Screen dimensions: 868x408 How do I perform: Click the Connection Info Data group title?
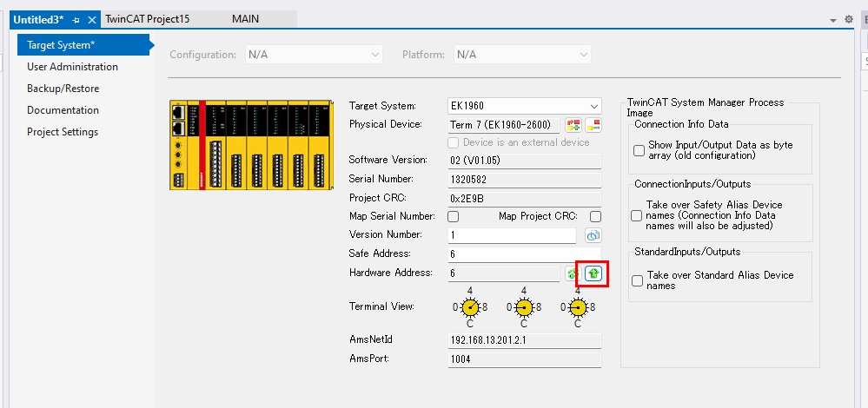(x=681, y=124)
